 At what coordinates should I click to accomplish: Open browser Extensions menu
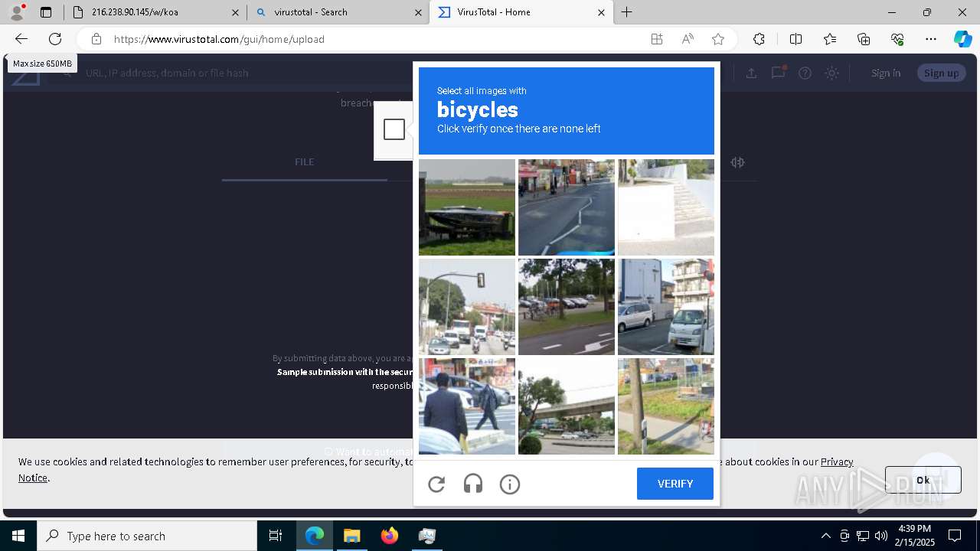(759, 39)
